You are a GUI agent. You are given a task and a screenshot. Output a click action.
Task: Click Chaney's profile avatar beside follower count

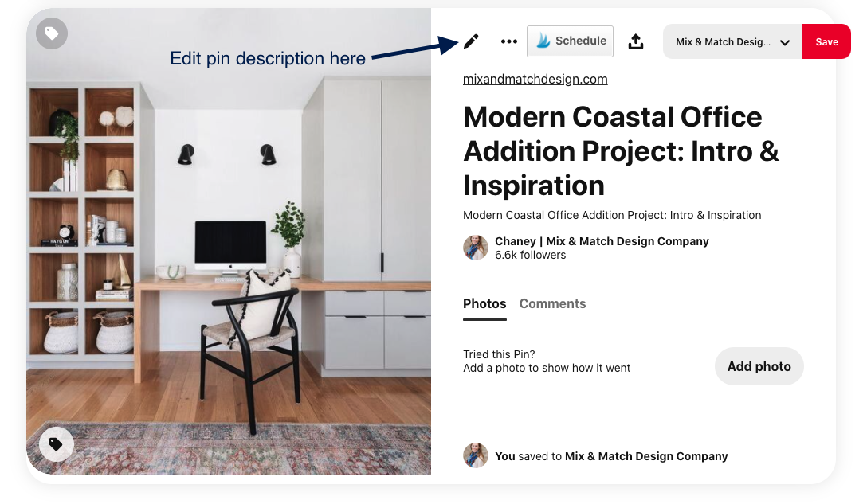pyautogui.click(x=476, y=248)
